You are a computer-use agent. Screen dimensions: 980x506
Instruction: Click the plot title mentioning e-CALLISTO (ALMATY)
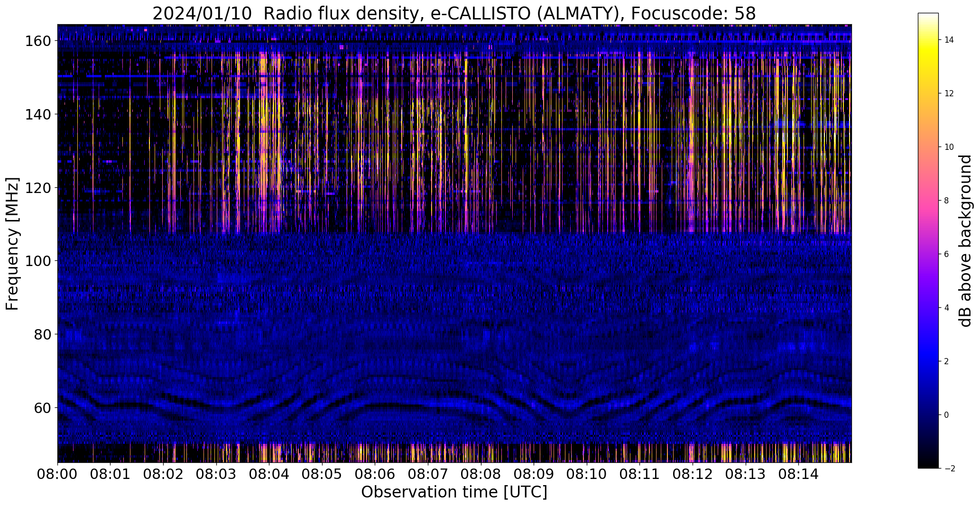pos(454,14)
